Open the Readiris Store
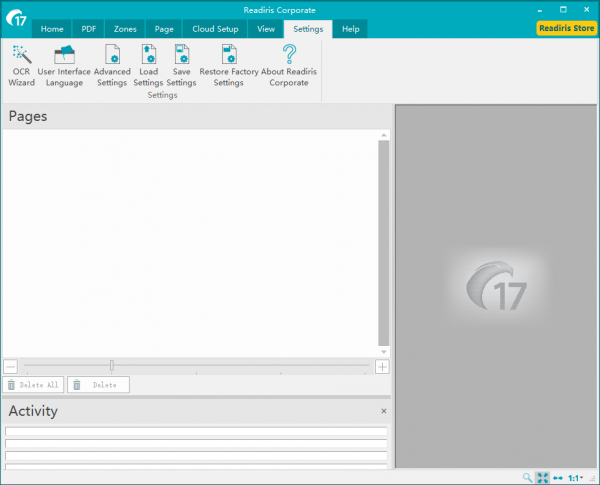This screenshot has height=485, width=600. 566,28
